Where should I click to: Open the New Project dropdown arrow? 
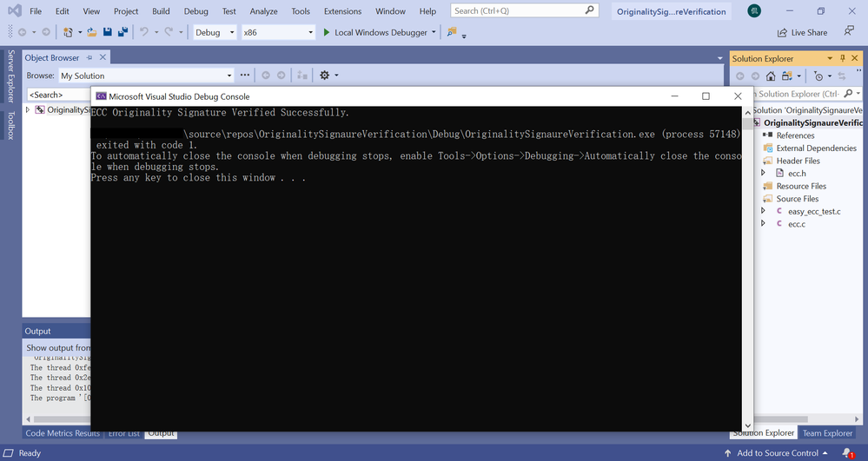click(80, 33)
